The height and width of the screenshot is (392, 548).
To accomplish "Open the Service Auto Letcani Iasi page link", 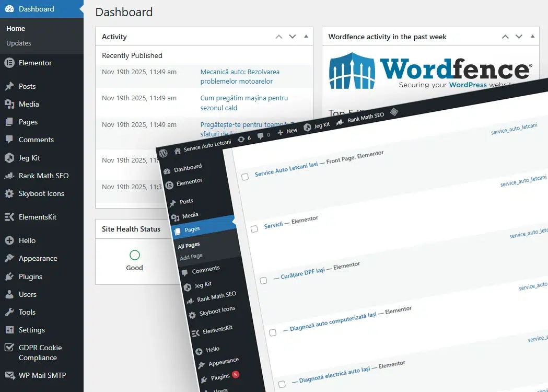I will [x=286, y=169].
